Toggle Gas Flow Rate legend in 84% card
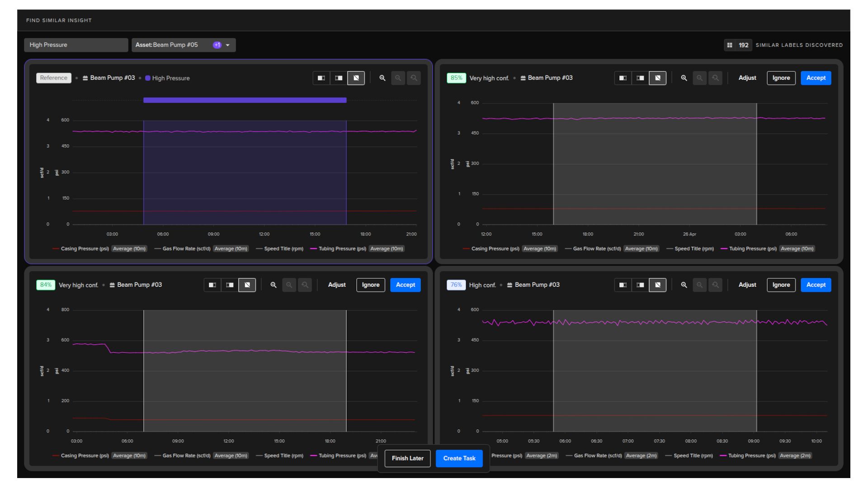Image resolution: width=868 pixels, height=488 pixels. [x=183, y=456]
